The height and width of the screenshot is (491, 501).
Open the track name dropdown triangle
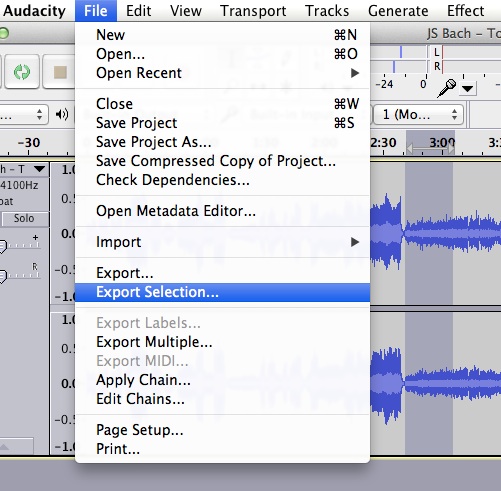pyautogui.click(x=39, y=169)
